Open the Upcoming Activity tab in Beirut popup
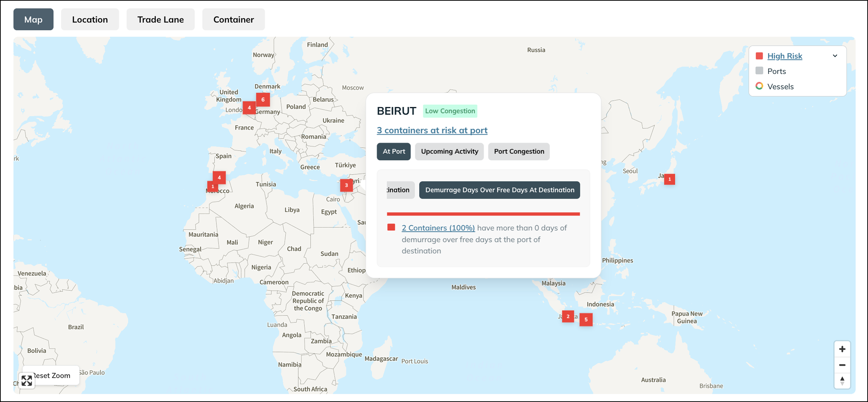This screenshot has height=402, width=868. click(449, 151)
